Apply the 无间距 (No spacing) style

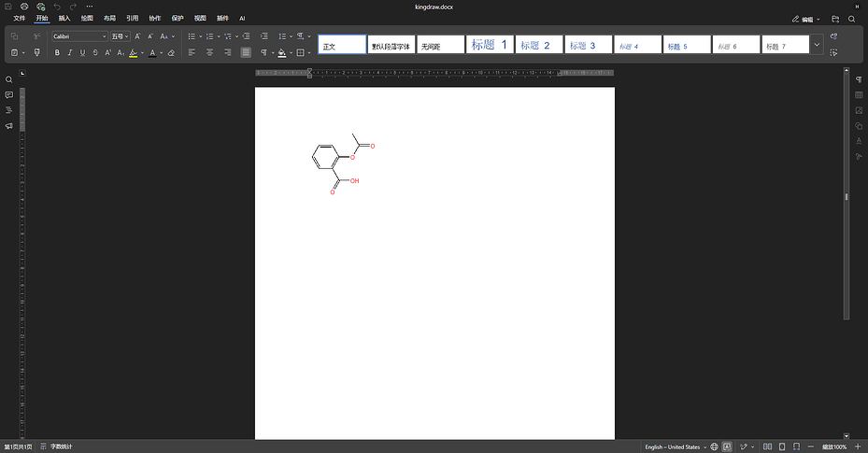pyautogui.click(x=441, y=44)
